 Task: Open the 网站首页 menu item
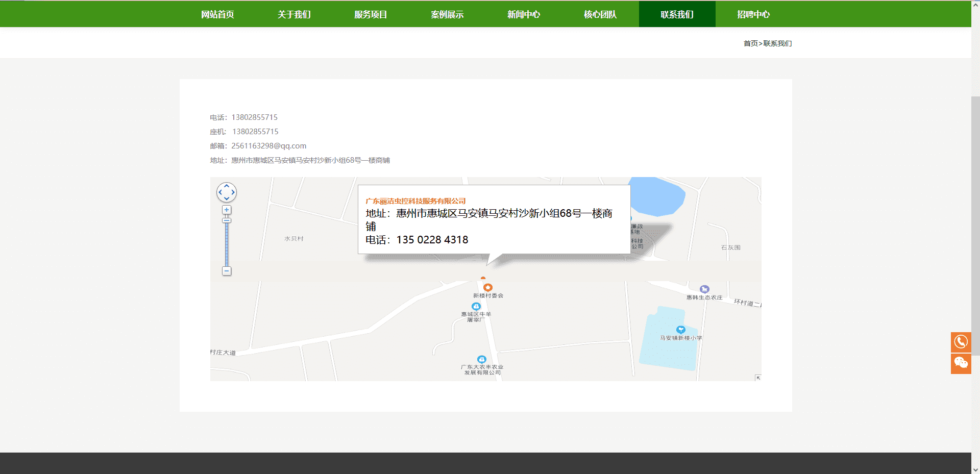pyautogui.click(x=217, y=14)
